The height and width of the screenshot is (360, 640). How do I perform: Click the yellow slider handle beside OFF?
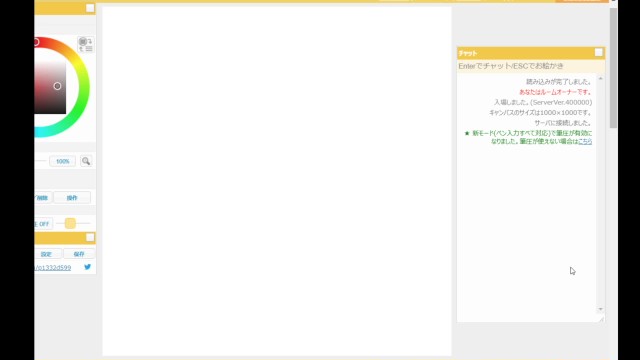tap(70, 223)
